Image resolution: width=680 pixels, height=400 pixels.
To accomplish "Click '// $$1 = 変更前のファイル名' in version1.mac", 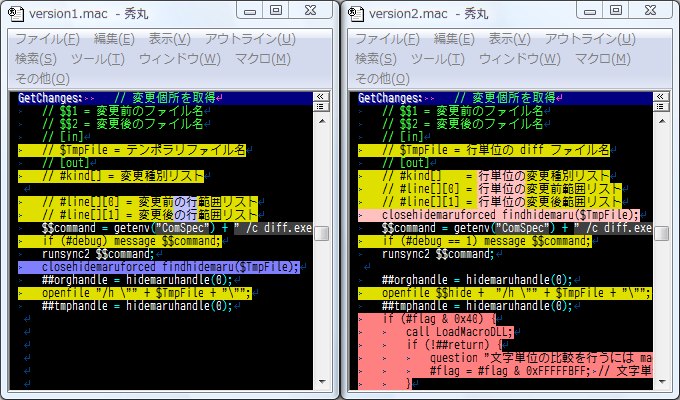I will click(122, 111).
